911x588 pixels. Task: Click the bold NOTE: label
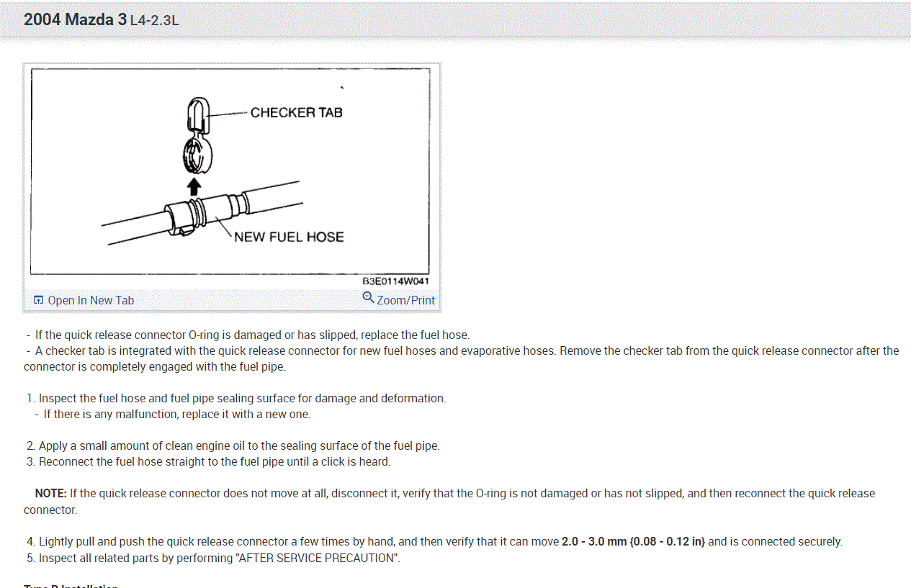click(50, 493)
